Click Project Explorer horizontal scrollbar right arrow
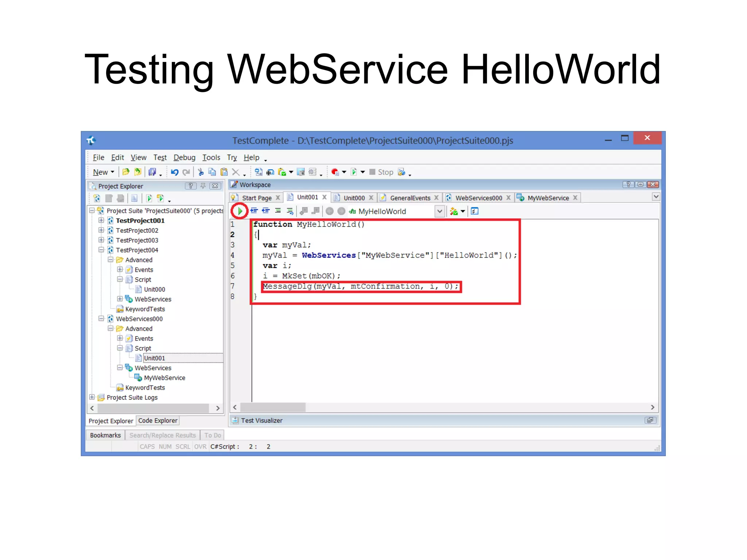The height and width of the screenshot is (560, 747). [x=218, y=408]
